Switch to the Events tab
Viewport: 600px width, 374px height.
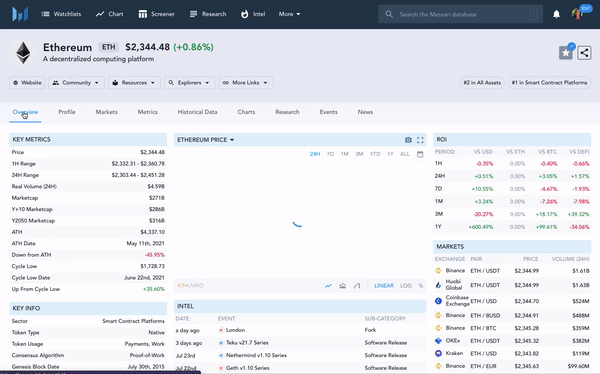[329, 112]
